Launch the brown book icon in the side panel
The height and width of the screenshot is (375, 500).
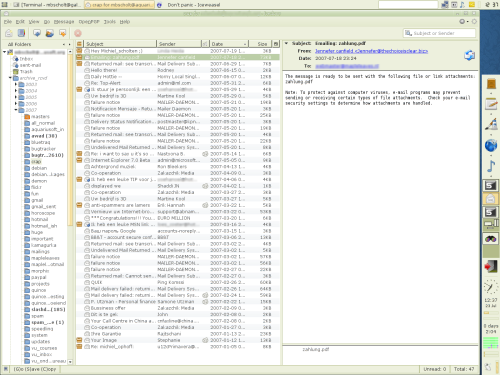coord(491,83)
